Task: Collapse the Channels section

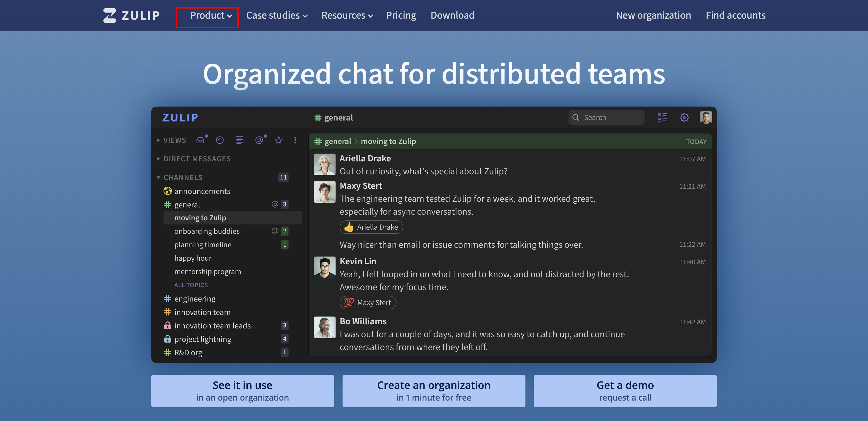Action: pyautogui.click(x=183, y=177)
